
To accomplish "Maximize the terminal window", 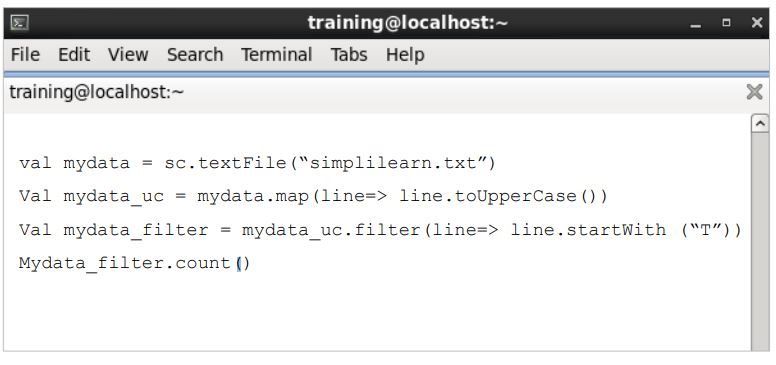I will (x=726, y=23).
